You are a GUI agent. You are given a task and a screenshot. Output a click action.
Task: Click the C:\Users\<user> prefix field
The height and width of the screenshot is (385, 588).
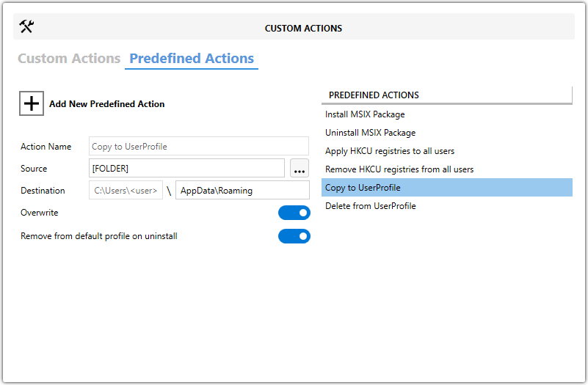coord(126,190)
